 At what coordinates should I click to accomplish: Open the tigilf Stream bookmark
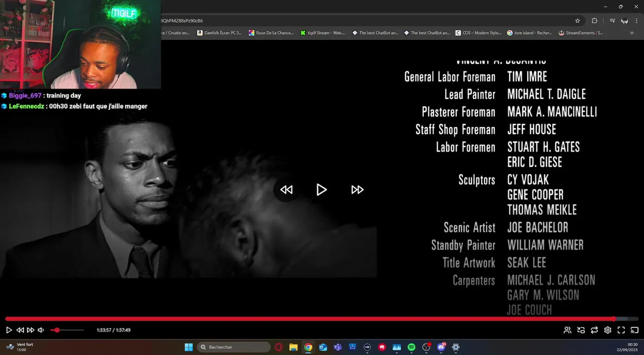pos(323,33)
